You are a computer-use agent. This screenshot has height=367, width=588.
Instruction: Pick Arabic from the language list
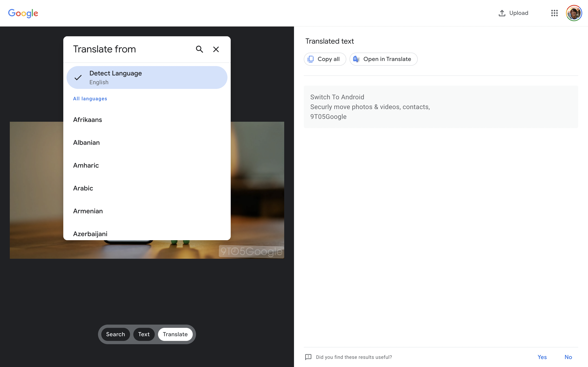(83, 188)
